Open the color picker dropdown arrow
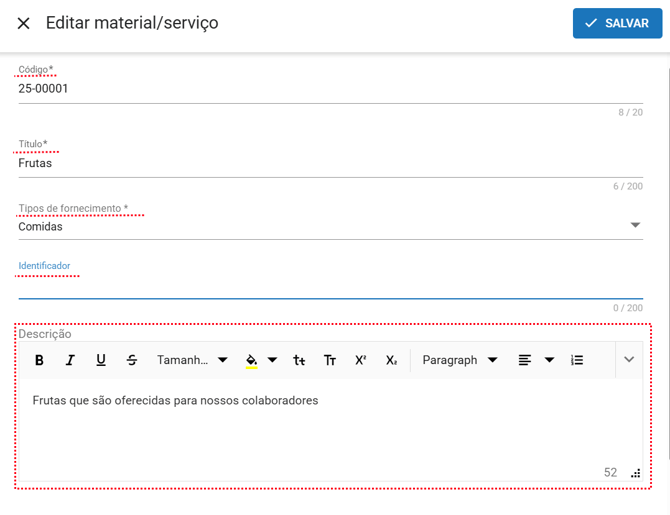The width and height of the screenshot is (670, 515). click(273, 360)
